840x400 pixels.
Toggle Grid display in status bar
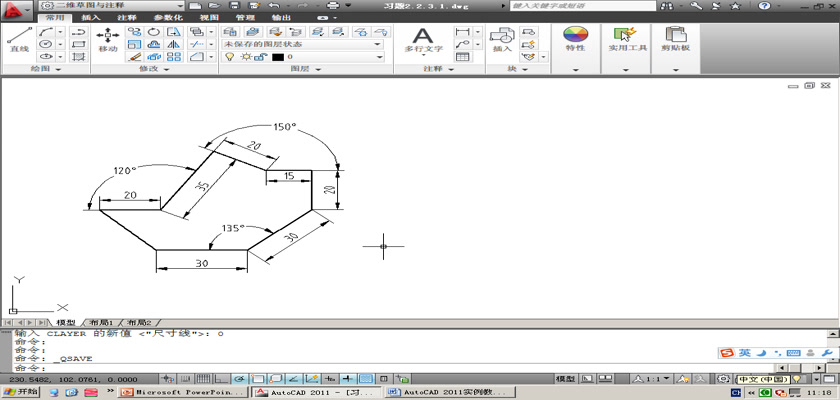point(202,379)
